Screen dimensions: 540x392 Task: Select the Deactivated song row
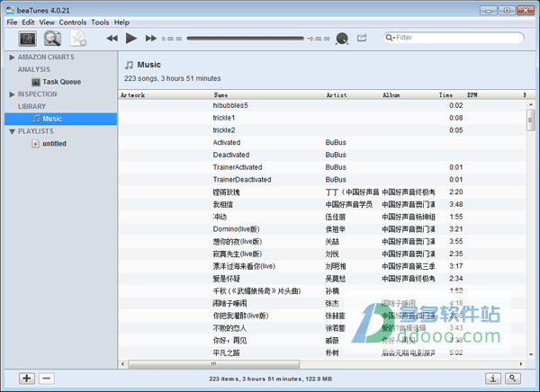tap(323, 155)
